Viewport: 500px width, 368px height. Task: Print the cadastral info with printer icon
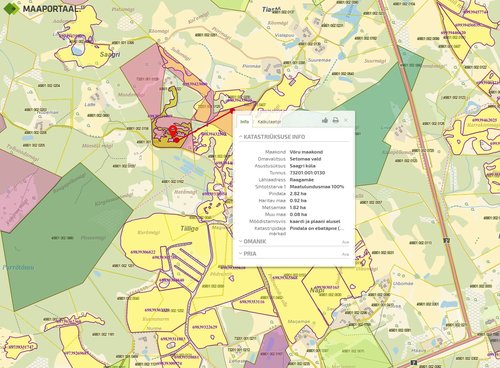[x=335, y=120]
